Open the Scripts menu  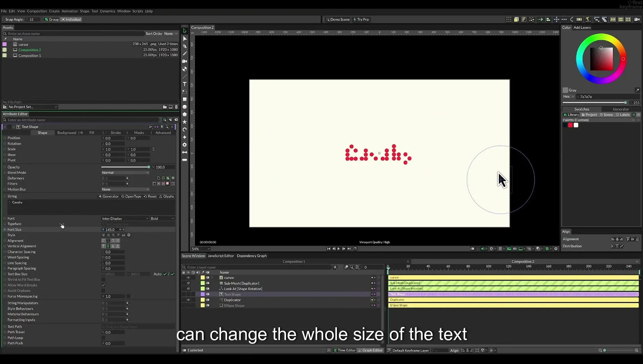tap(138, 11)
